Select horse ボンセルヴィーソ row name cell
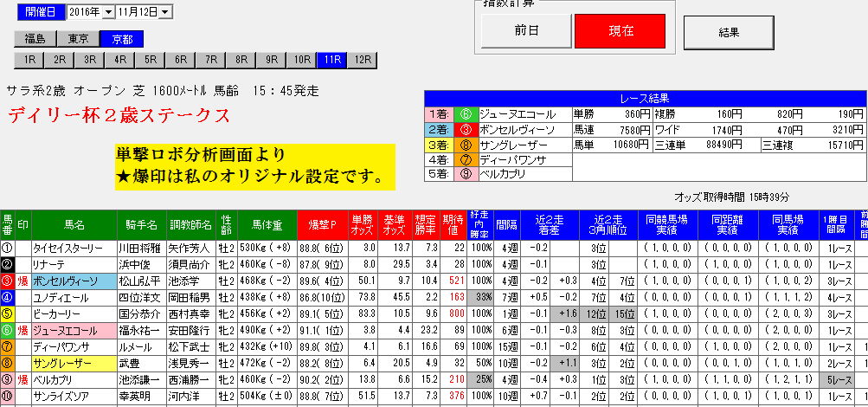Image resolution: width=868 pixels, height=407 pixels. [x=74, y=281]
